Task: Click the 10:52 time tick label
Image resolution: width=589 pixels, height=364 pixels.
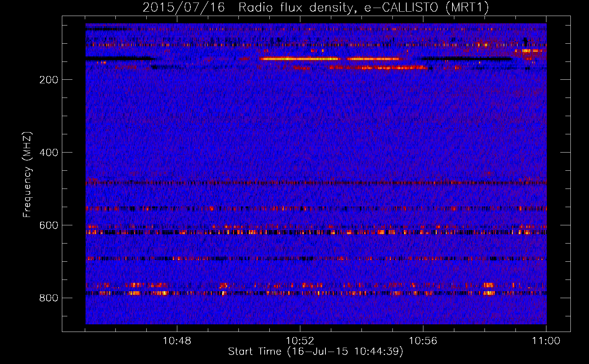Action: tap(300, 341)
